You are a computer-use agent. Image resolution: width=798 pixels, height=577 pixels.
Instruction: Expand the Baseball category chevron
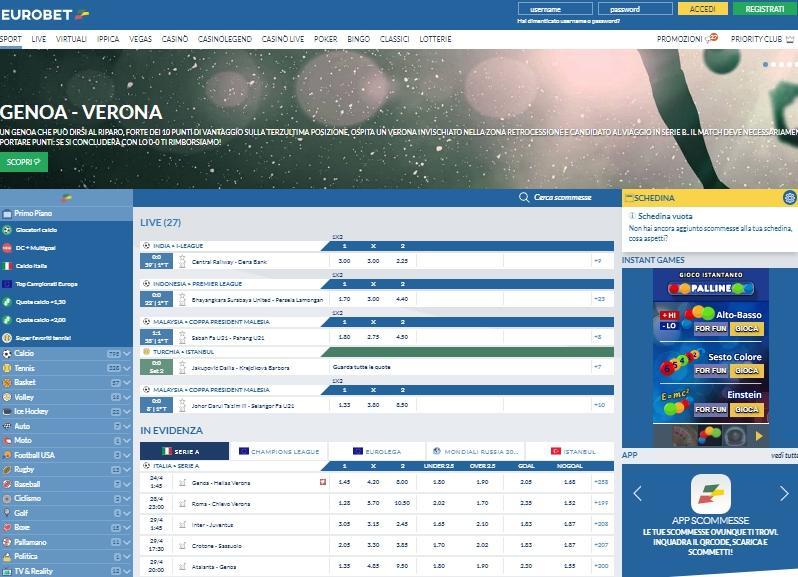pyautogui.click(x=127, y=484)
